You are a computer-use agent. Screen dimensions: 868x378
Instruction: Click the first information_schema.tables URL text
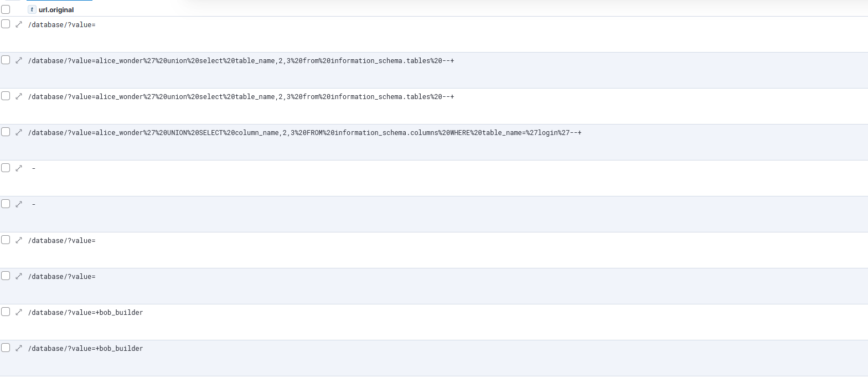click(241, 61)
